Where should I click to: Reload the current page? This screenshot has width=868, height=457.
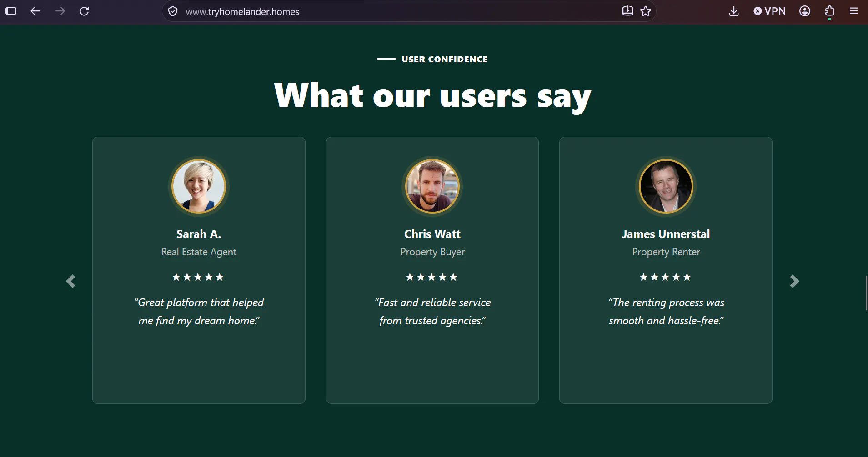pyautogui.click(x=84, y=11)
